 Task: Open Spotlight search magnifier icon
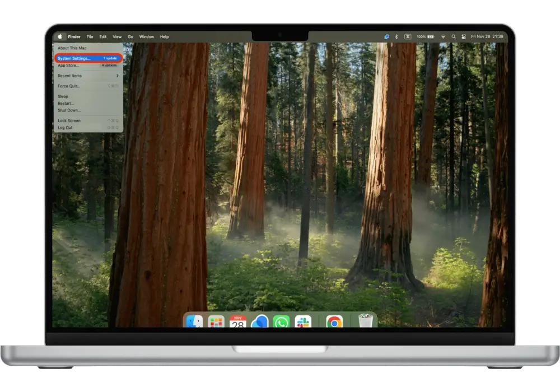(454, 36)
